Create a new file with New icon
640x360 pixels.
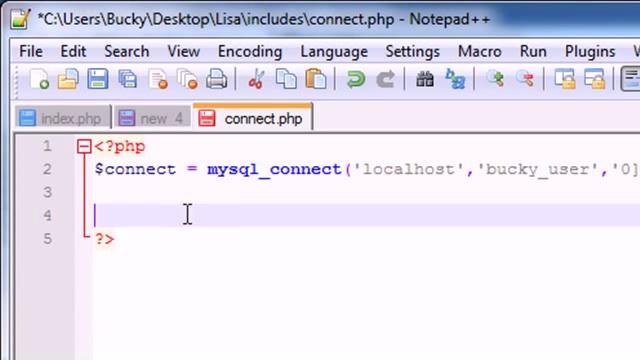pyautogui.click(x=39, y=79)
